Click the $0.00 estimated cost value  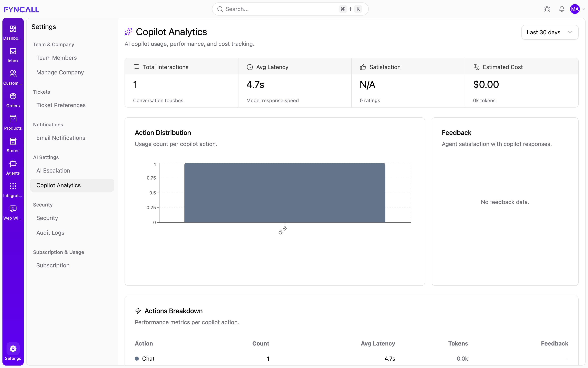coord(486,84)
